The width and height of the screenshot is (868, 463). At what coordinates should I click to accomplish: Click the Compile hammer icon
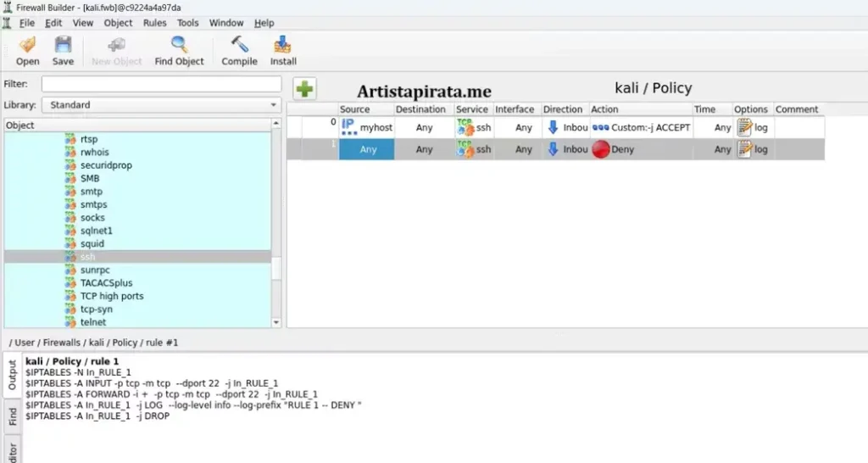pos(239,45)
